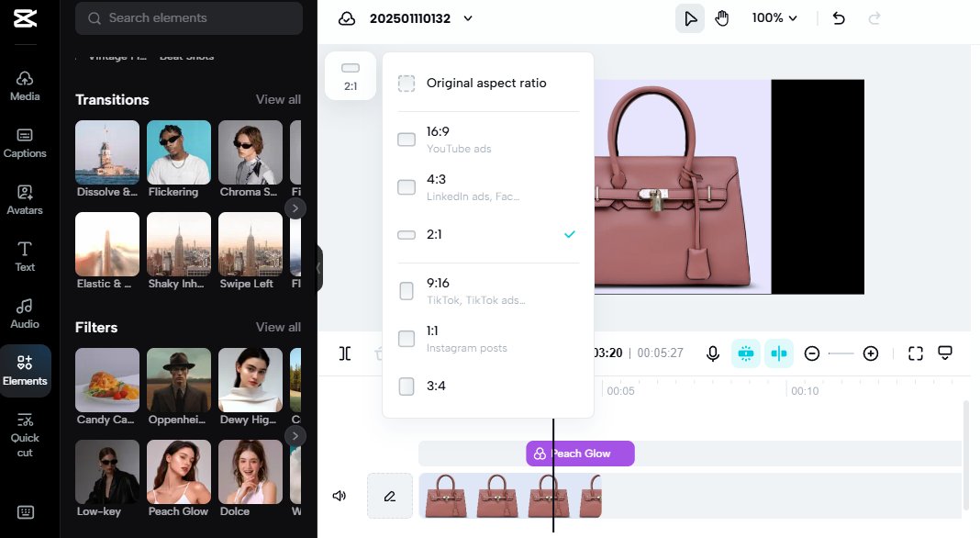This screenshot has width=980, height=538.
Task: Zoom out the timeline with minus
Action: (x=812, y=353)
